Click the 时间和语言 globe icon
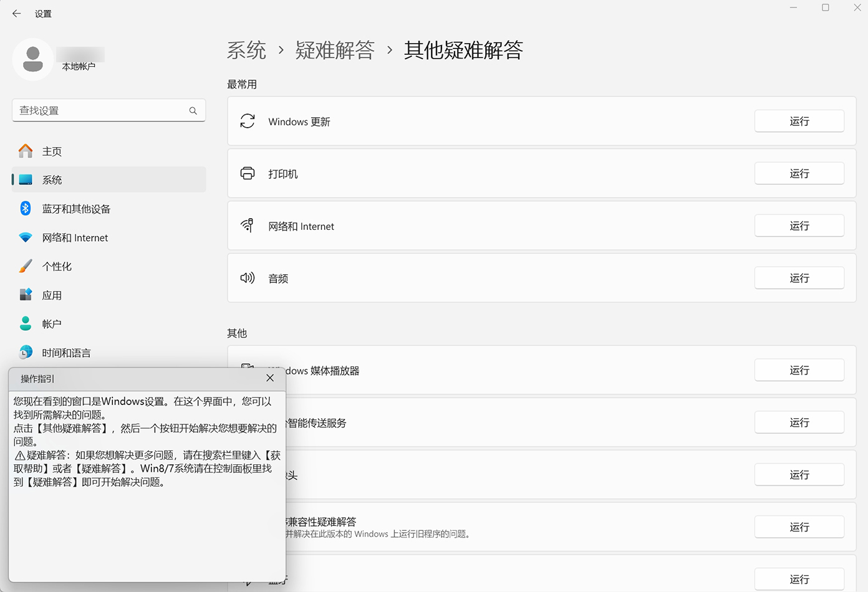Image resolution: width=868 pixels, height=592 pixels. click(x=25, y=352)
